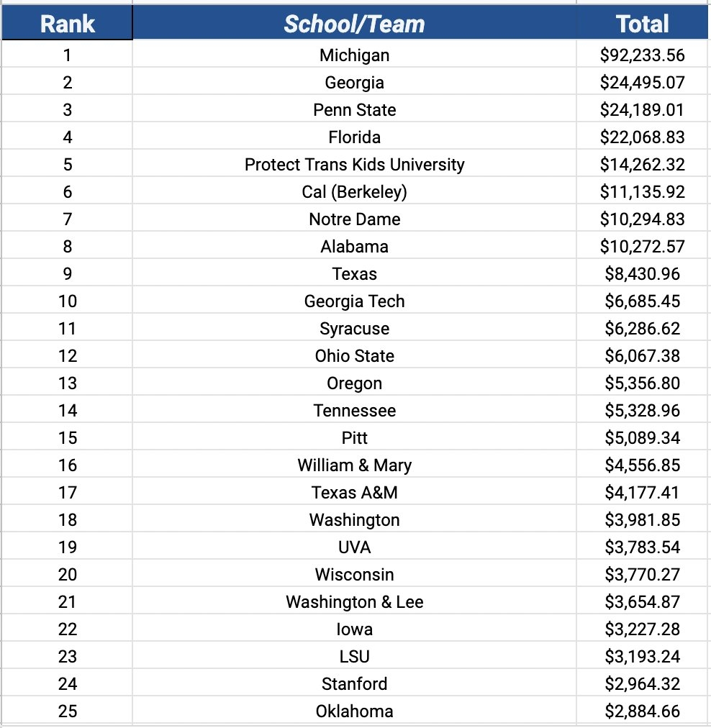Click the Penn State cell
The height and width of the screenshot is (728, 711).
coord(354,110)
